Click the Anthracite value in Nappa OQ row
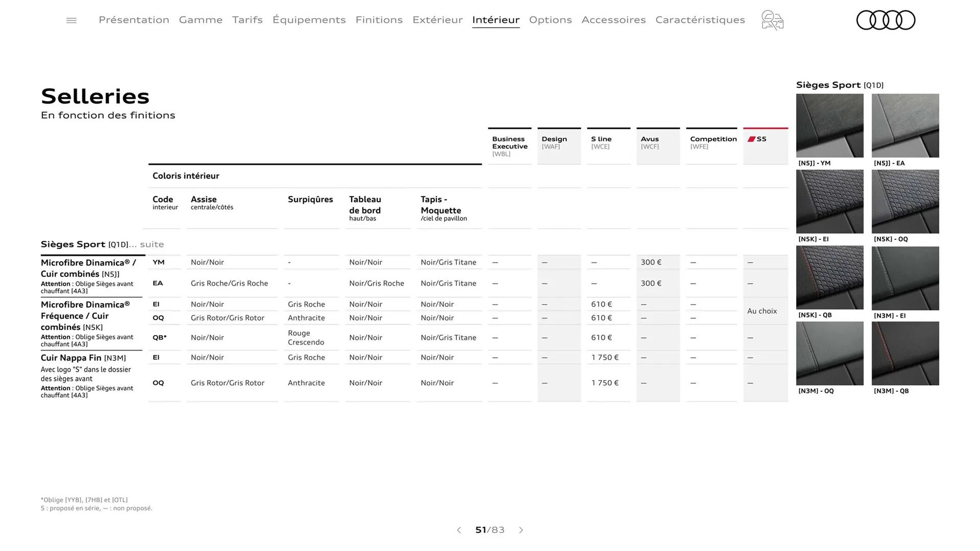This screenshot has height=551, width=980. point(306,383)
